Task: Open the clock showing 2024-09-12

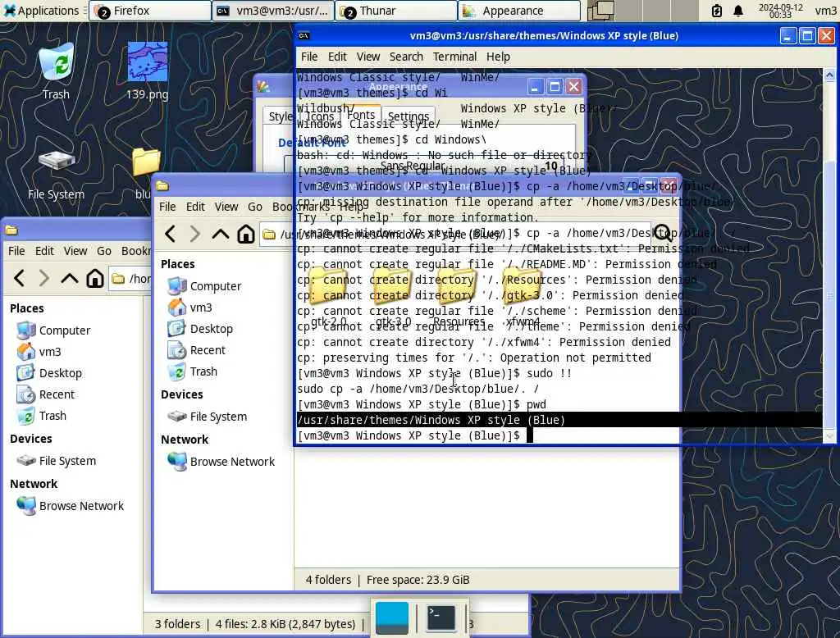Action: click(x=781, y=11)
